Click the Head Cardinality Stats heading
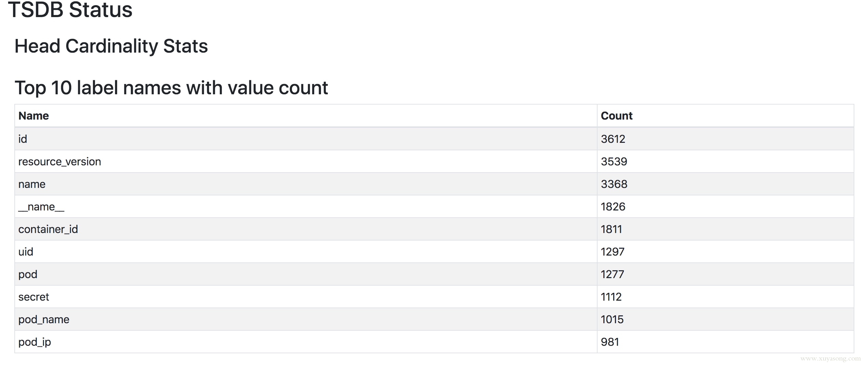 pos(111,46)
